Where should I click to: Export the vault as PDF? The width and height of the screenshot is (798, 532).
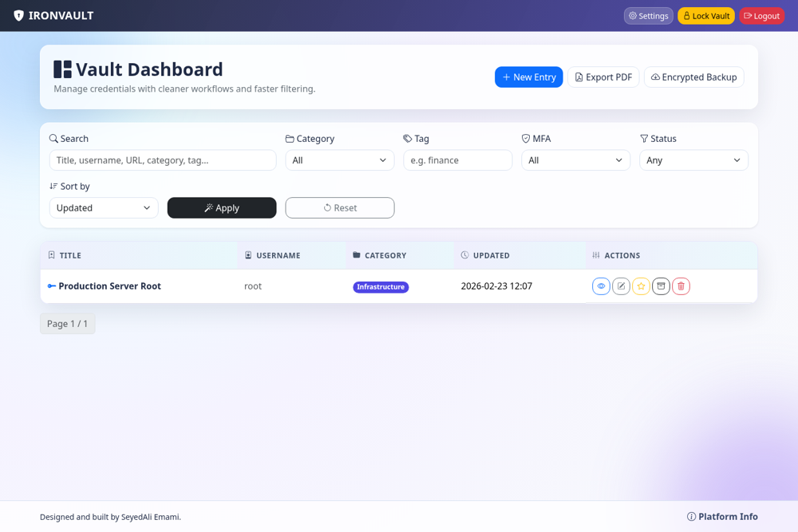point(603,77)
